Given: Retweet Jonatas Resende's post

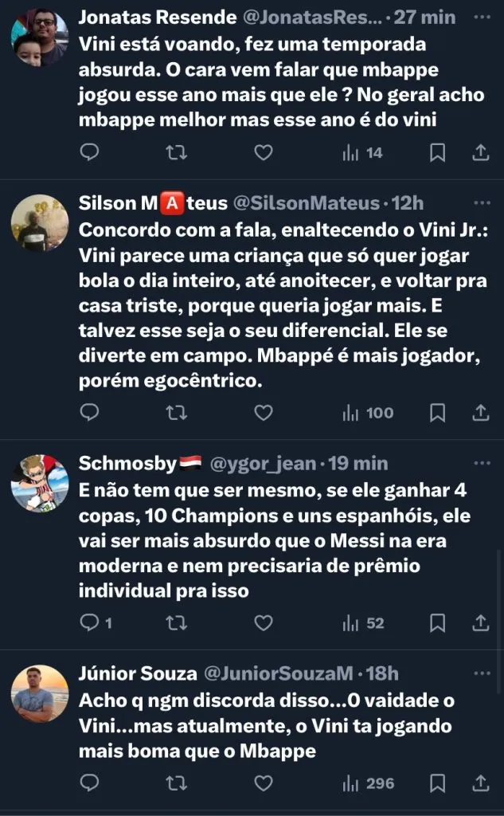Looking at the screenshot, I should coord(177,152).
